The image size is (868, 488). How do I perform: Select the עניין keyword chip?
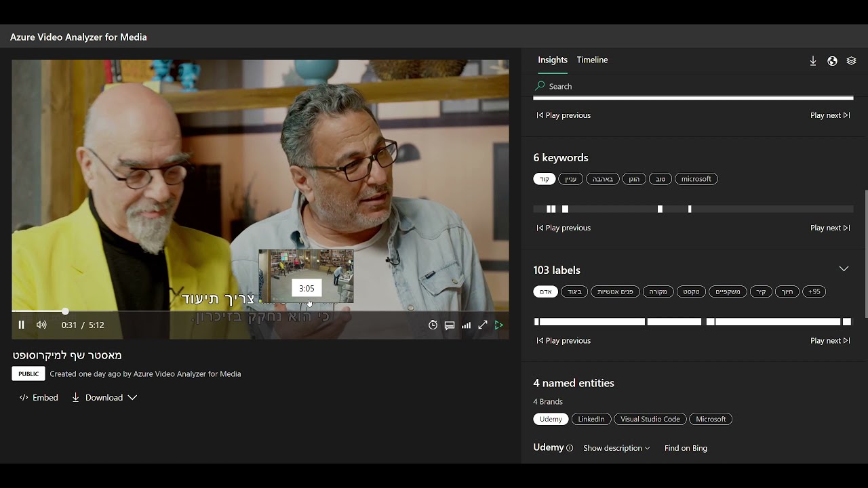point(571,179)
